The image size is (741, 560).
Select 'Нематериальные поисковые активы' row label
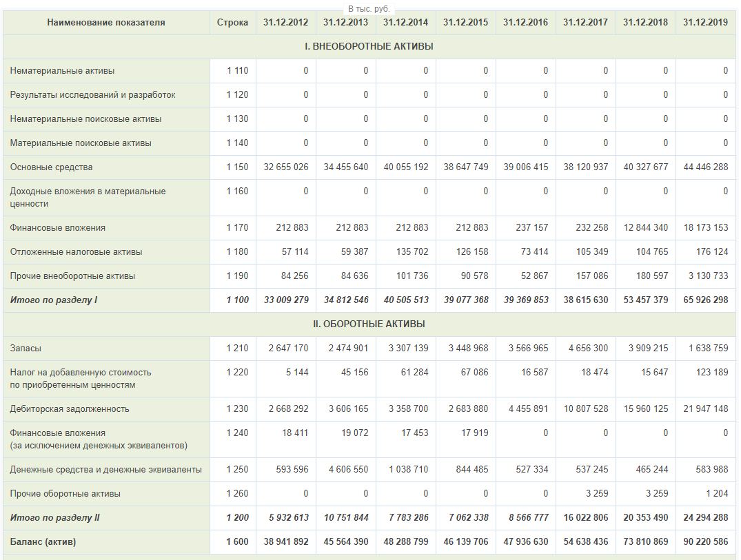85,119
